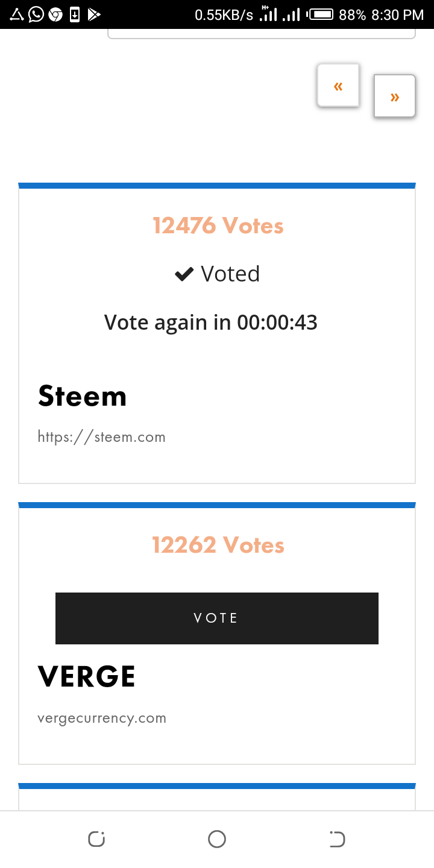Tap the WhatsApp notification icon

[36, 14]
